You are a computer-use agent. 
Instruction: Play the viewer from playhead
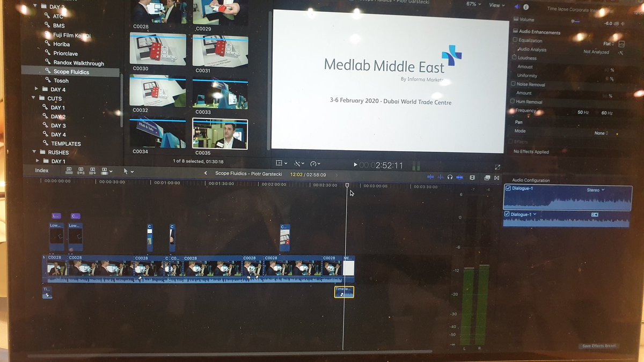(x=355, y=165)
